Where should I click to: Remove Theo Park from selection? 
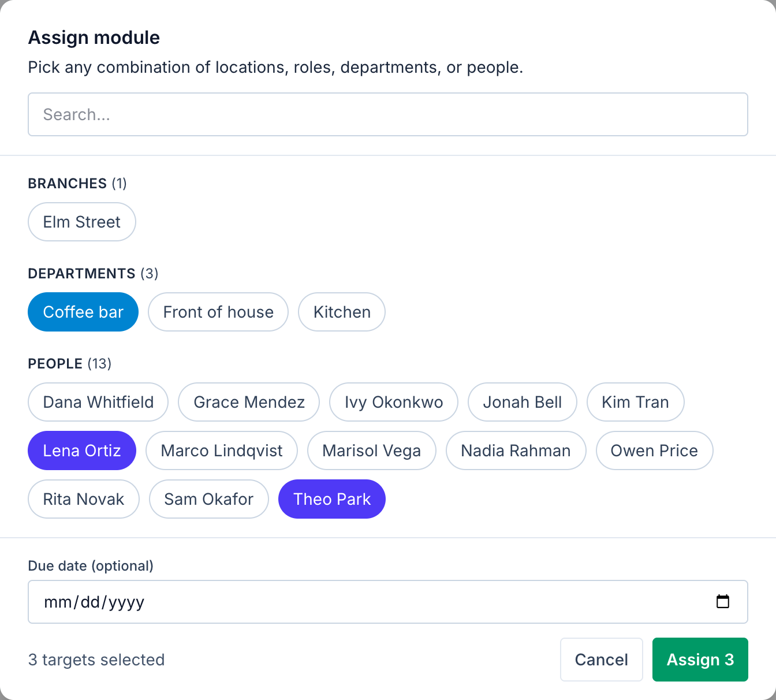[x=332, y=499]
